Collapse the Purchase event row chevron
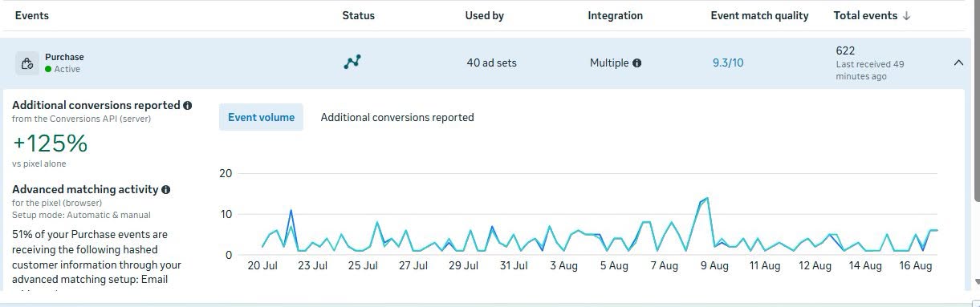The image size is (980, 307). 958,63
